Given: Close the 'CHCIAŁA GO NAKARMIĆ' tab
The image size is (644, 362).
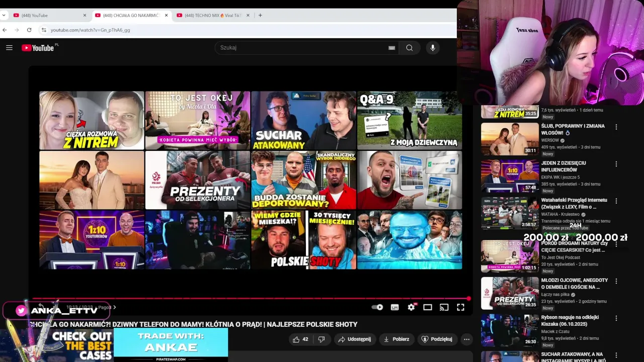Looking at the screenshot, I should click(x=167, y=15).
